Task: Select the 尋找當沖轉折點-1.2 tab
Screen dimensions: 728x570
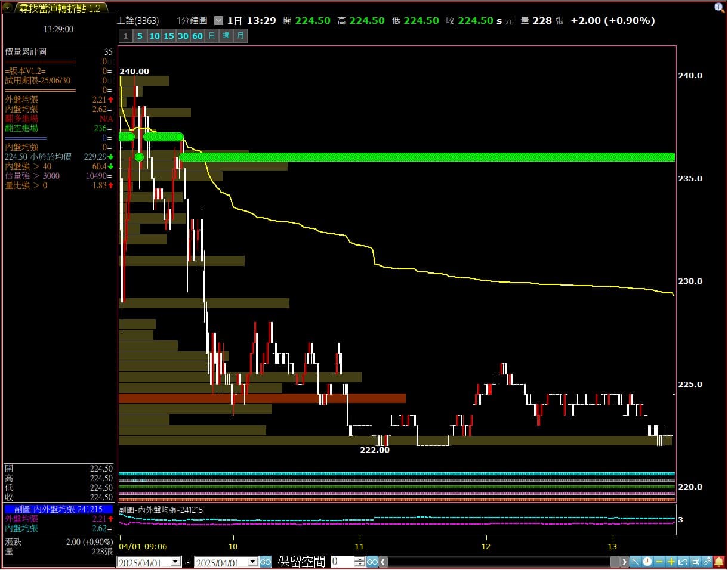Action: (60, 8)
